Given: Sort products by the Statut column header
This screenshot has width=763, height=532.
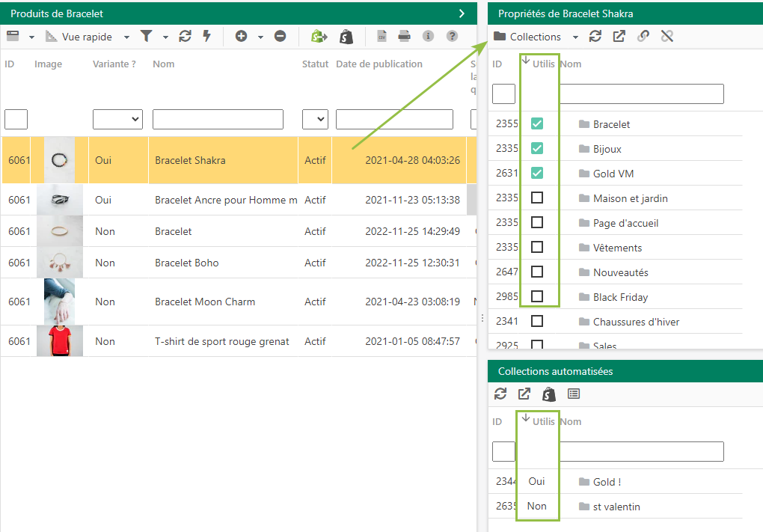Looking at the screenshot, I should (316, 64).
